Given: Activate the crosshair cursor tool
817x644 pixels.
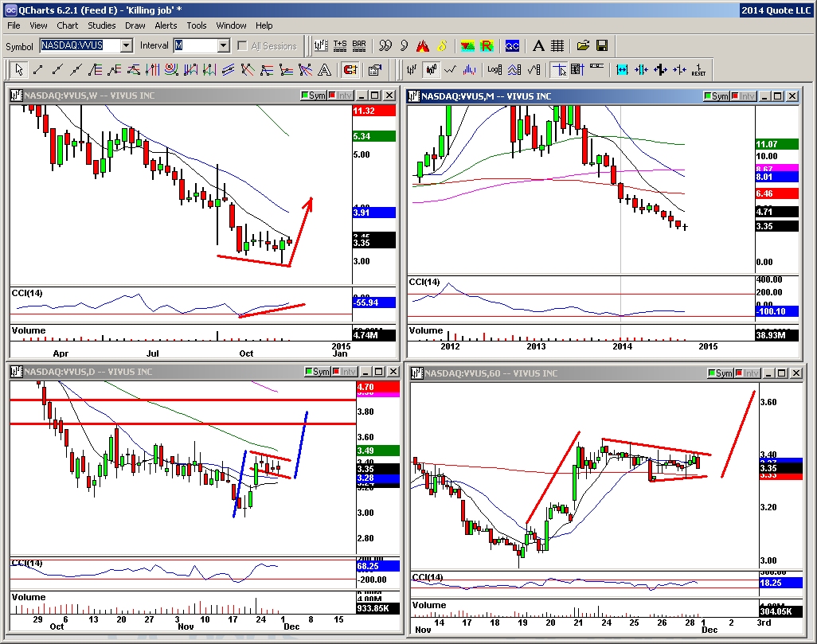Looking at the screenshot, I should coord(560,69).
